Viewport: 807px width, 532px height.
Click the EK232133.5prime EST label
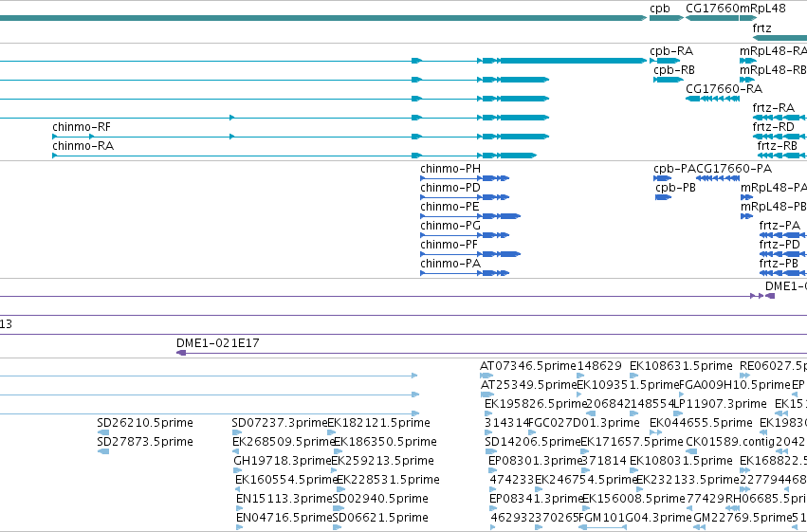pyautogui.click(x=688, y=480)
